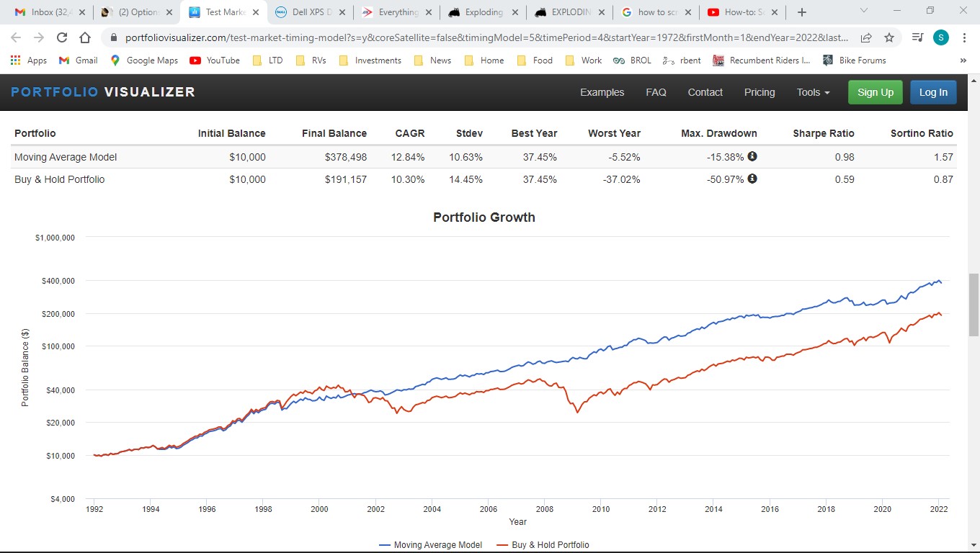Screen dimensions: 980x553
Task: Click the info icon beside -15.38% drawdown
Action: (752, 156)
